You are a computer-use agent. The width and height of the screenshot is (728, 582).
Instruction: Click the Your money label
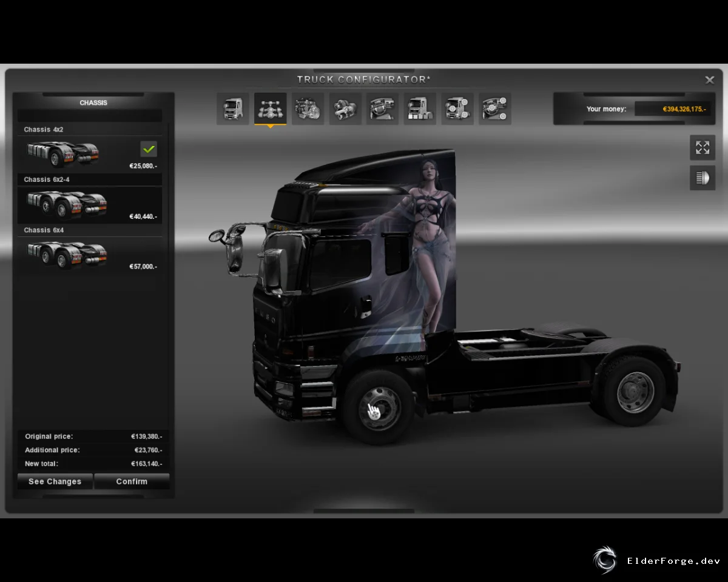click(606, 109)
